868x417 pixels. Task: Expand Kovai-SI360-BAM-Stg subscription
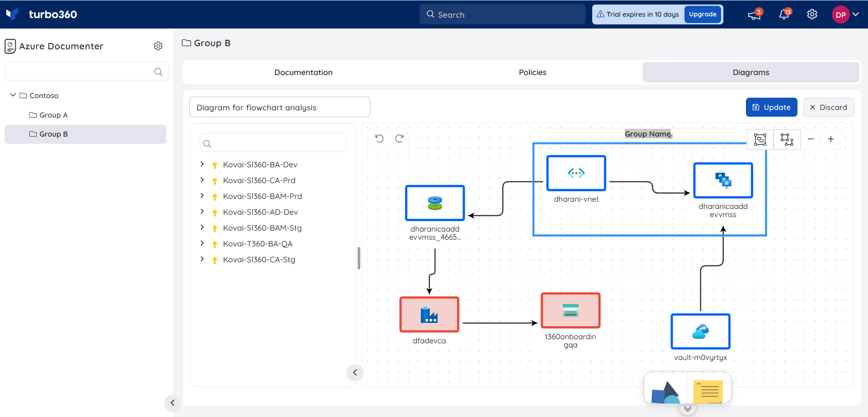coord(202,227)
